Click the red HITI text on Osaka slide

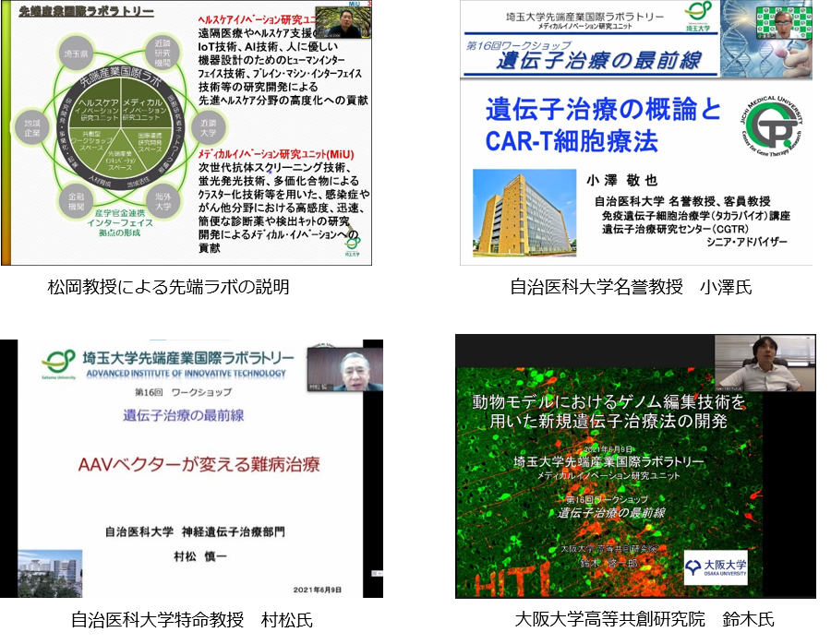coord(512,578)
